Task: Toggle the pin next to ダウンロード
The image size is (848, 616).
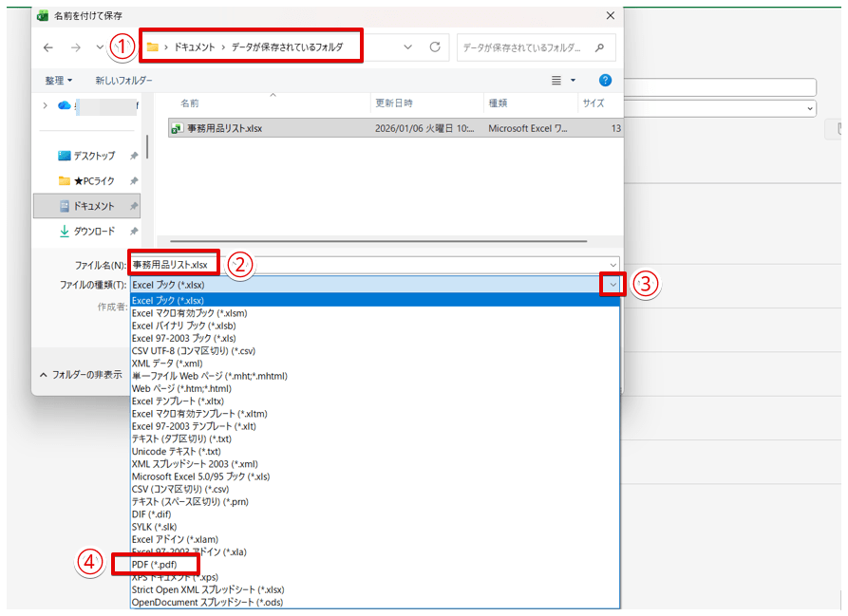Action: [x=134, y=230]
